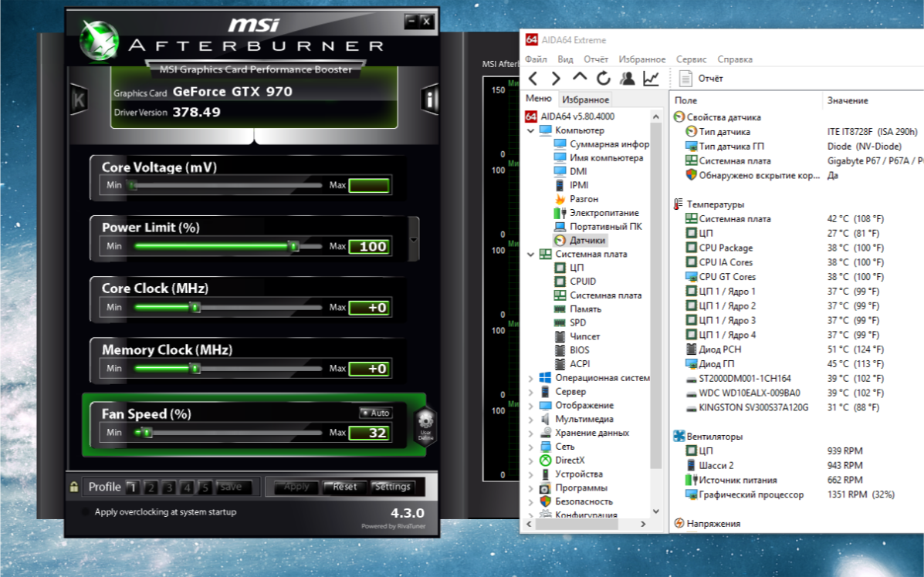
Task: Adjust the Core Clock slider handle
Action: coord(195,307)
